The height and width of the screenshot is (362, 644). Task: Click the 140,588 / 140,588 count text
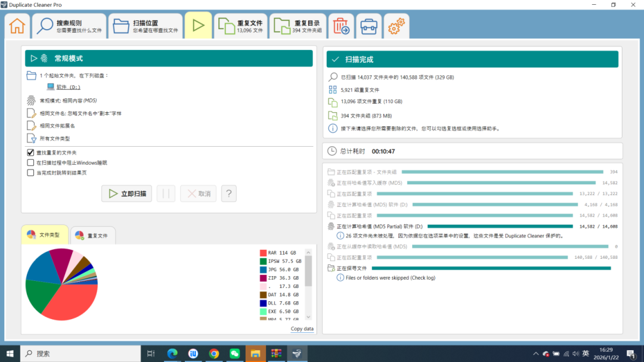(596, 257)
